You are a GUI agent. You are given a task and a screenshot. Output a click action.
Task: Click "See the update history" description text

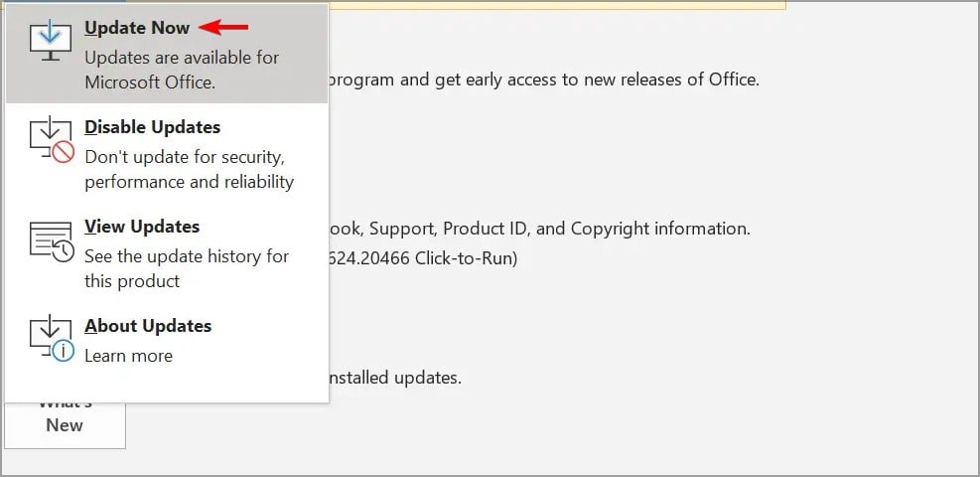tap(186, 256)
